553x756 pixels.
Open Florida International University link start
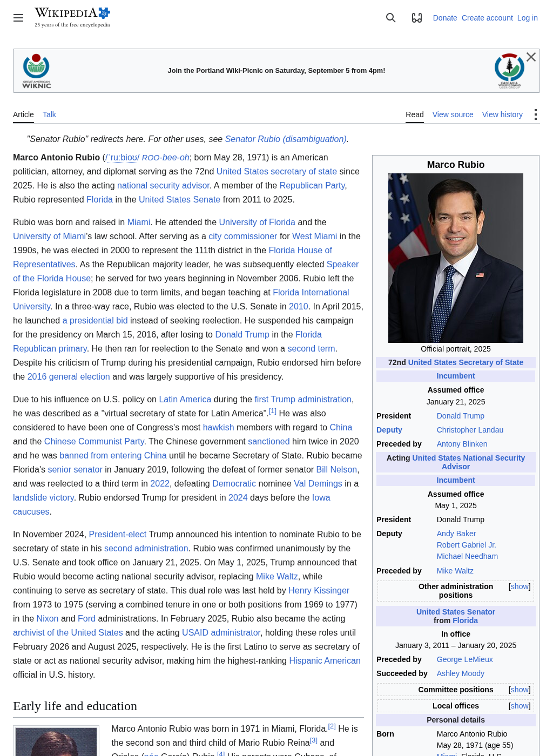(x=311, y=292)
